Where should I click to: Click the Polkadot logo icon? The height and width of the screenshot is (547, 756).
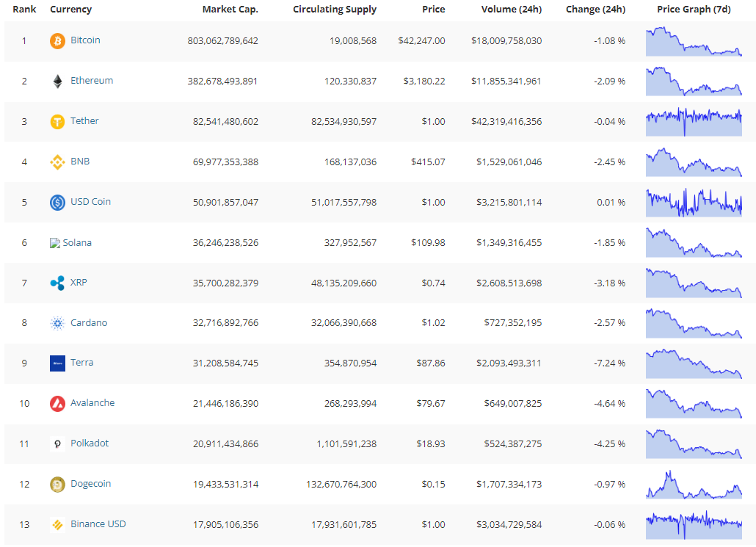57,444
